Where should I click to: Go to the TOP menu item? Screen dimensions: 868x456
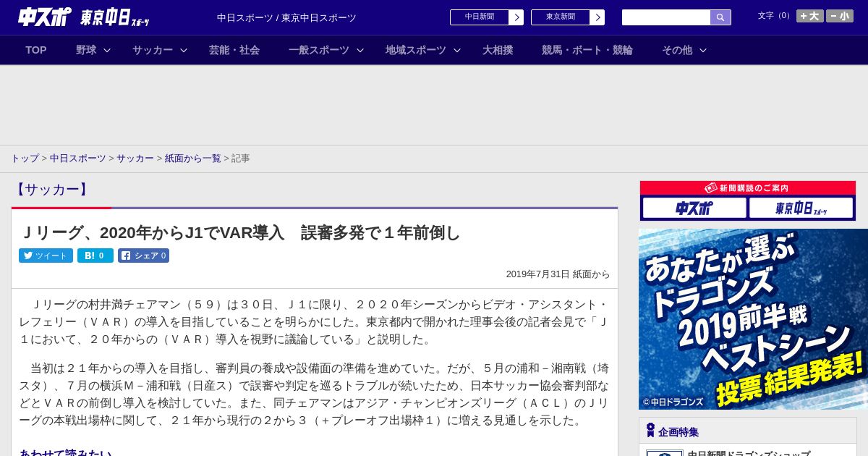(36, 50)
